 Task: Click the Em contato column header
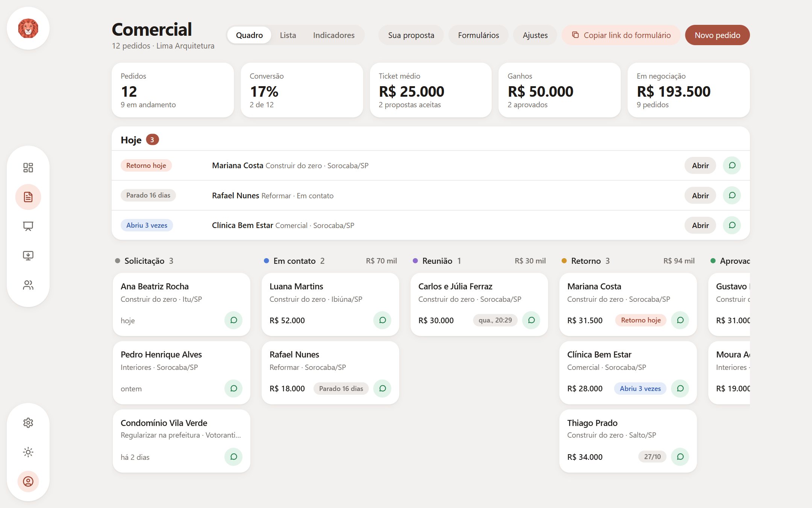pos(330,261)
